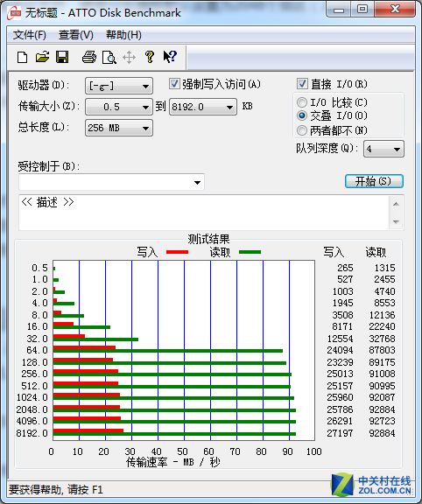Click the 传输速率 - MB / 秒 axis label
Viewport: 422px width, 504px height.
pyautogui.click(x=173, y=462)
